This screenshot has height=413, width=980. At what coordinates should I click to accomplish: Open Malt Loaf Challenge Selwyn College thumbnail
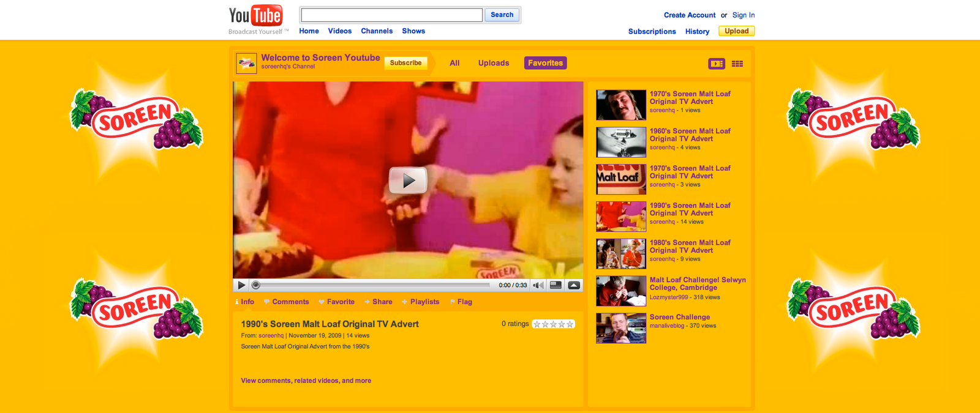pyautogui.click(x=621, y=291)
